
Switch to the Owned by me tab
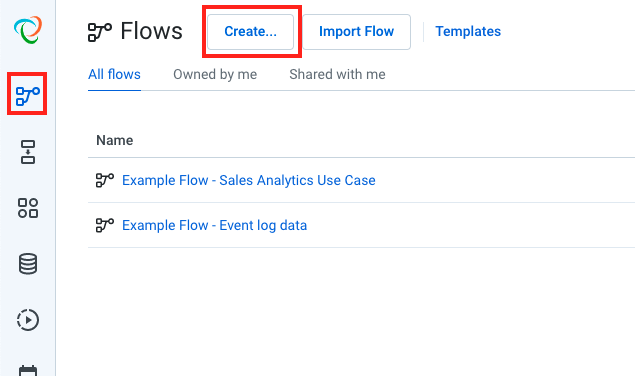(x=215, y=75)
